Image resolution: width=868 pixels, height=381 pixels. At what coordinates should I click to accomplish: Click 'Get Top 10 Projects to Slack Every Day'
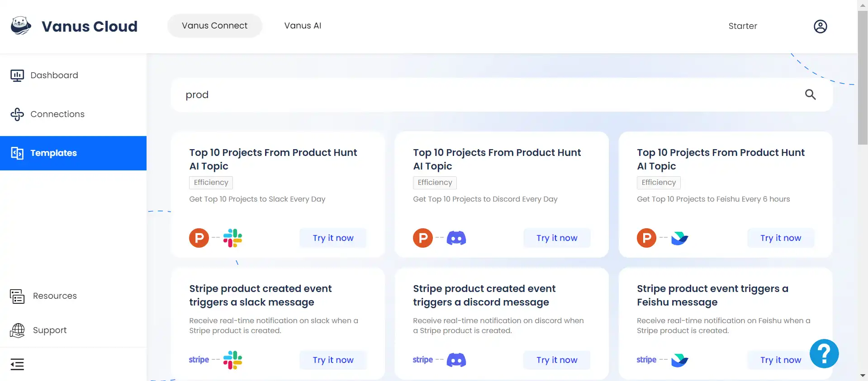[x=257, y=199]
